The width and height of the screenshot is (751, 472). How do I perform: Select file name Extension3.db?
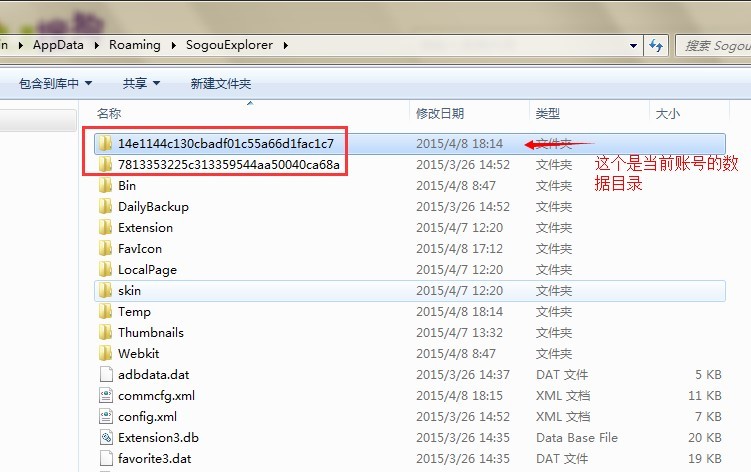159,437
